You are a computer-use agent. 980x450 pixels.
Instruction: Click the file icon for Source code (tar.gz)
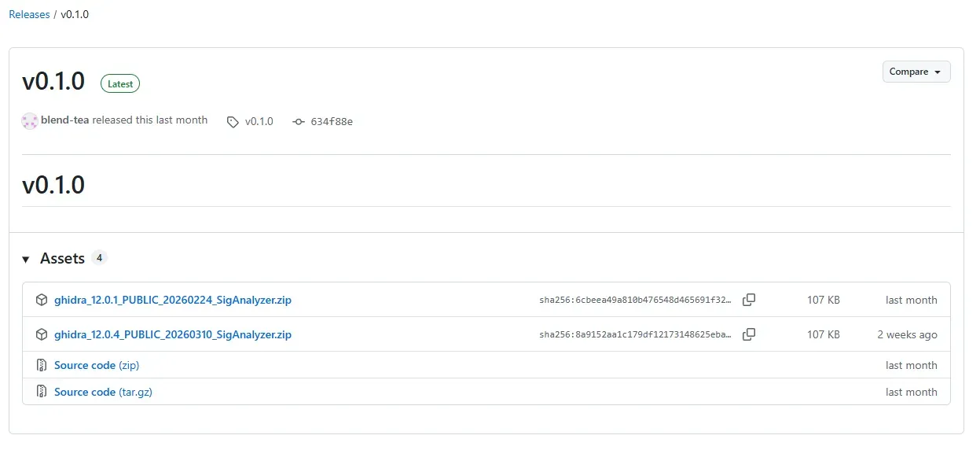pyautogui.click(x=42, y=392)
